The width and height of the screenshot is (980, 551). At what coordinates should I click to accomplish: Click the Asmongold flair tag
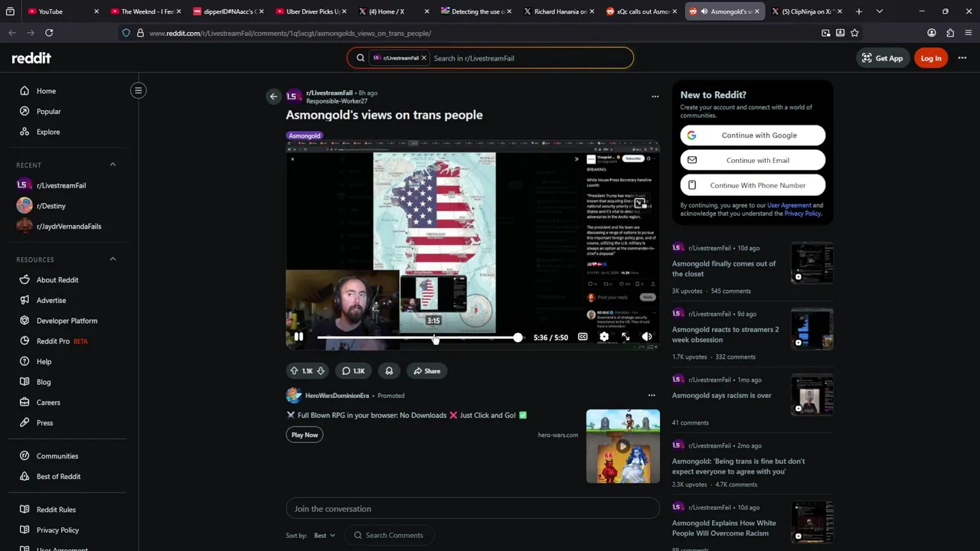305,135
